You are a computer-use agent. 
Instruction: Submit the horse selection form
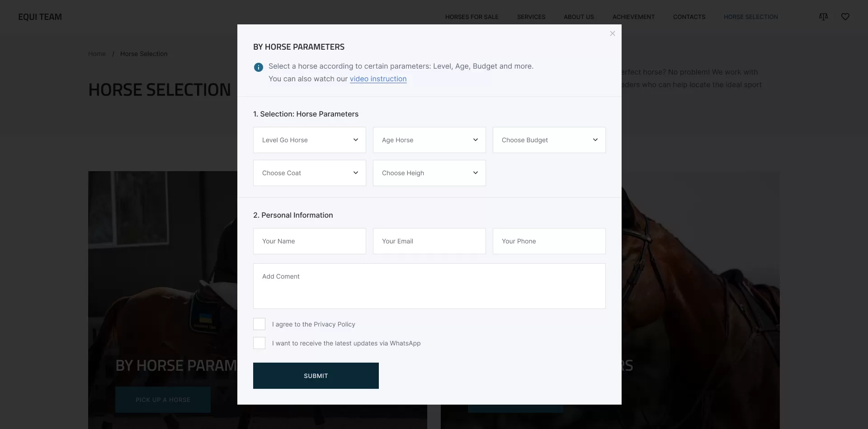click(316, 376)
